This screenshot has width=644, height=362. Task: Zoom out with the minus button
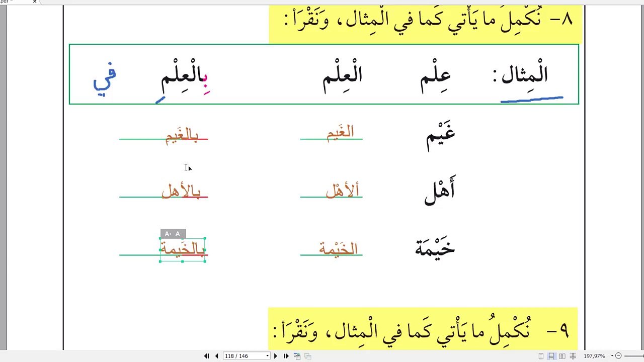coord(618,356)
